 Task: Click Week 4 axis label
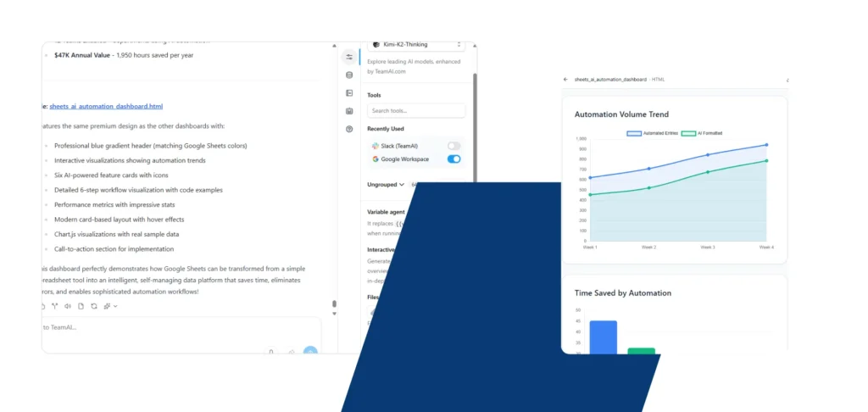coord(766,247)
